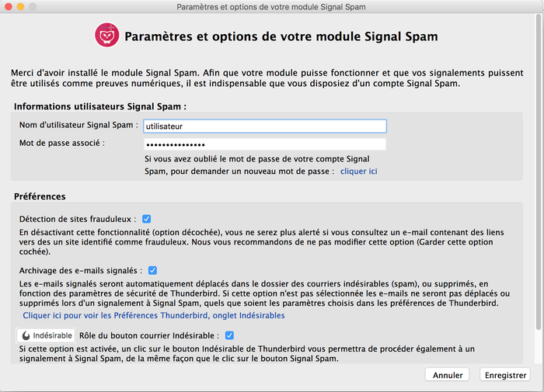Toggle Rôle du bouton courrier Indésirable checkbox
This screenshot has height=392, width=544.
click(229, 335)
